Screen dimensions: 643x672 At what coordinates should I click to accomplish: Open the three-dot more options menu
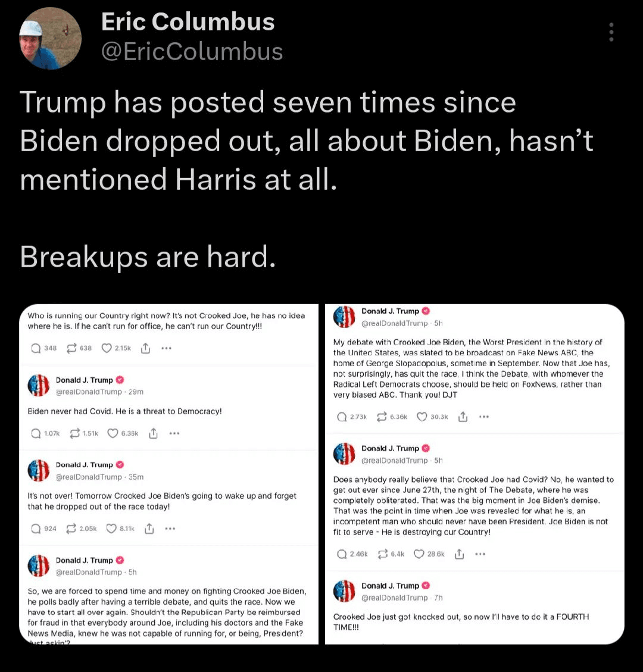611,32
